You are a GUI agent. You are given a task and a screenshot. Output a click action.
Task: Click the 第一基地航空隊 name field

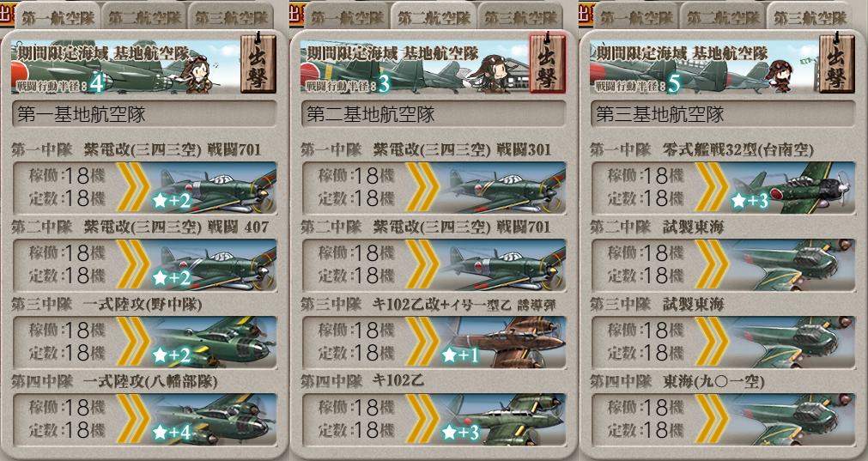click(144, 114)
